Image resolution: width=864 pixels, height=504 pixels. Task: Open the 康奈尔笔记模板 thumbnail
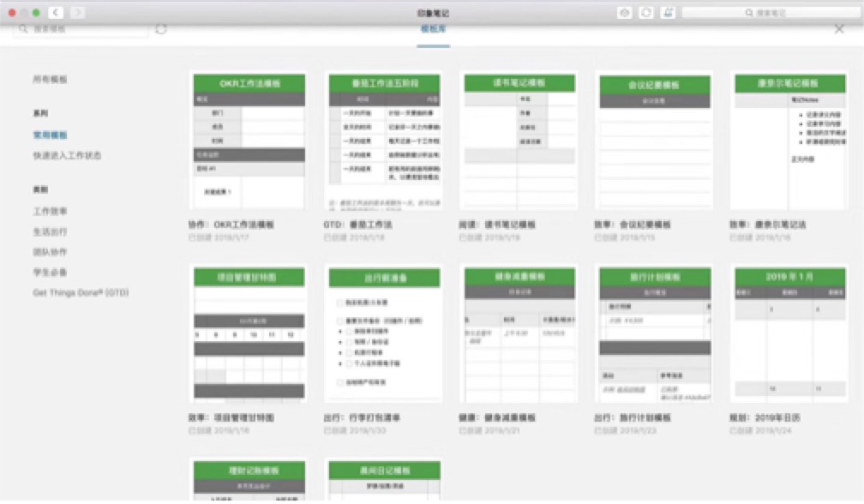pos(789,141)
